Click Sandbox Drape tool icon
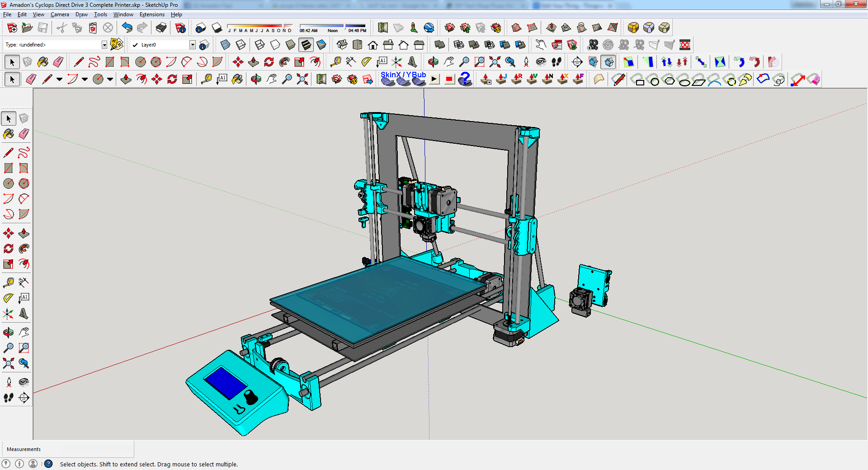Screen dimensions: 868x470 click(x=582, y=28)
